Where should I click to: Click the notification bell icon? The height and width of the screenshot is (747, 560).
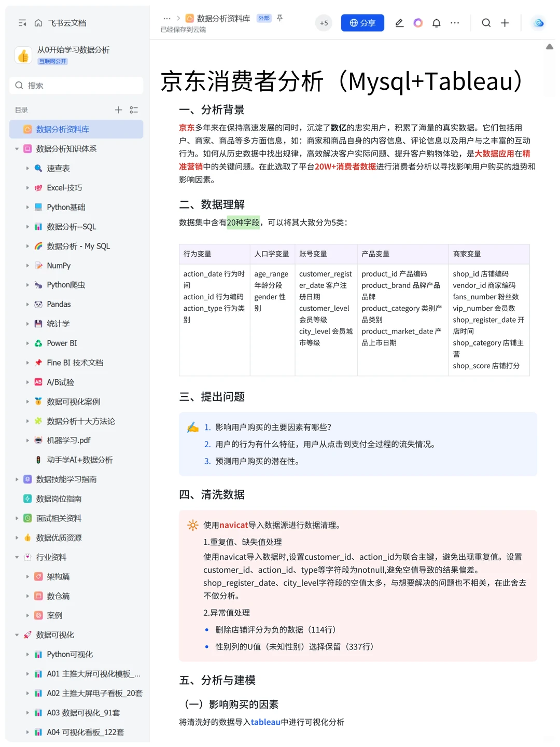point(436,23)
